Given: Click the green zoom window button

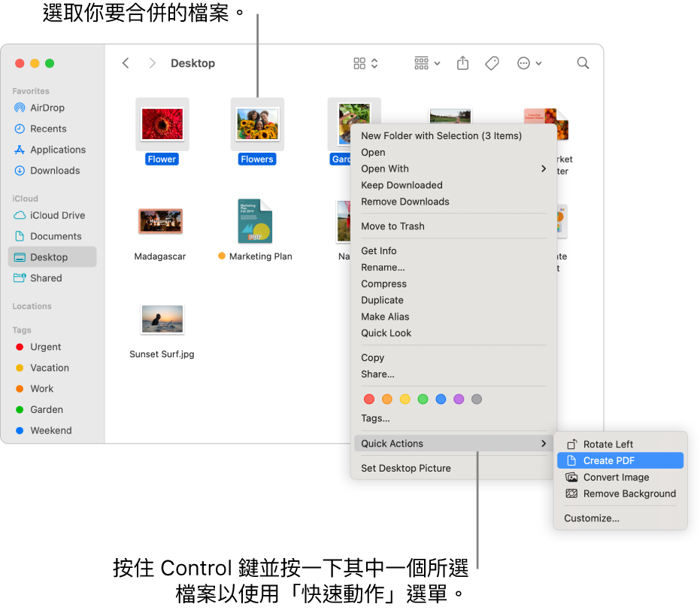Looking at the screenshot, I should pyautogui.click(x=50, y=63).
